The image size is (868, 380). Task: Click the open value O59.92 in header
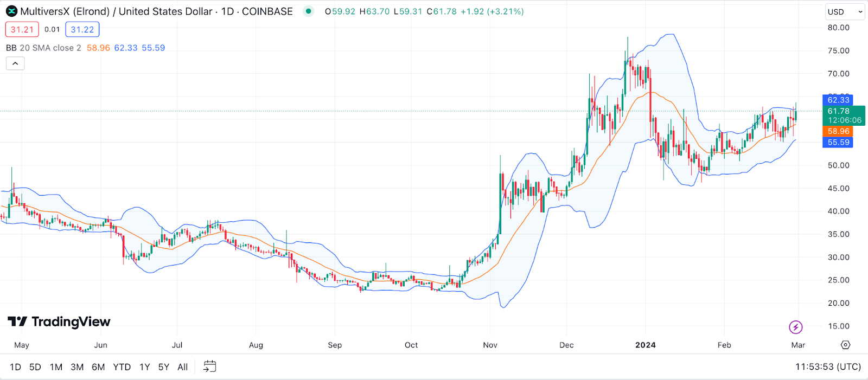[340, 11]
